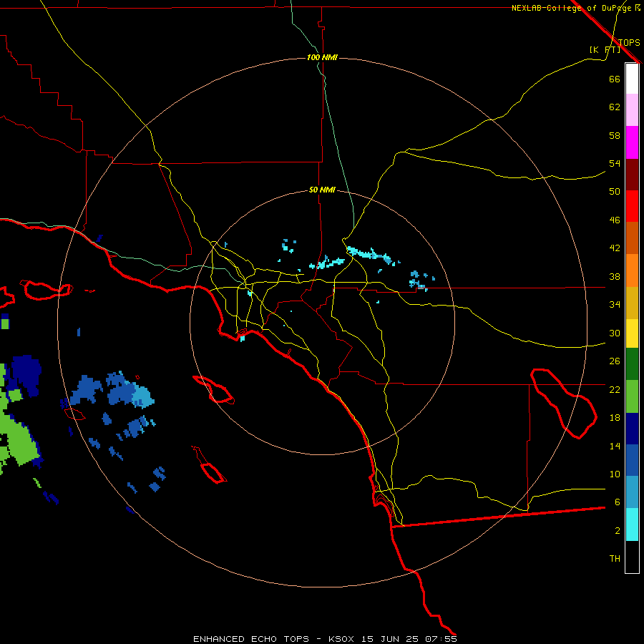Click legend value 50
The image size is (644, 644).
(x=615, y=191)
